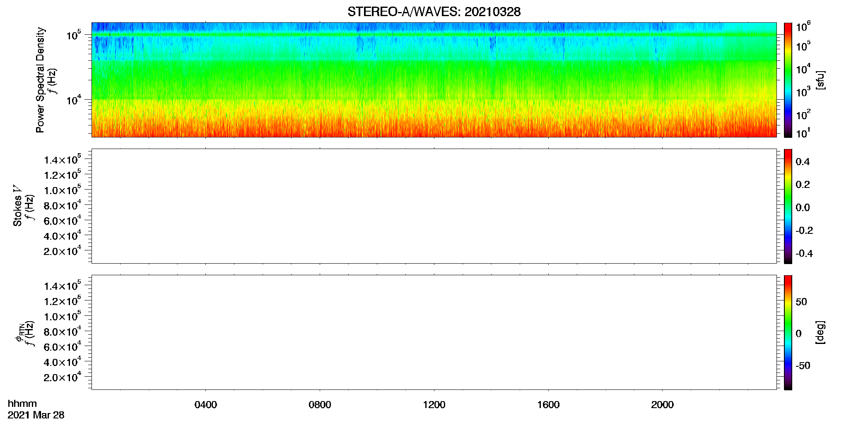Click the 0.4 tick on Stokes color bar
The width and height of the screenshot is (868, 447).
click(803, 162)
